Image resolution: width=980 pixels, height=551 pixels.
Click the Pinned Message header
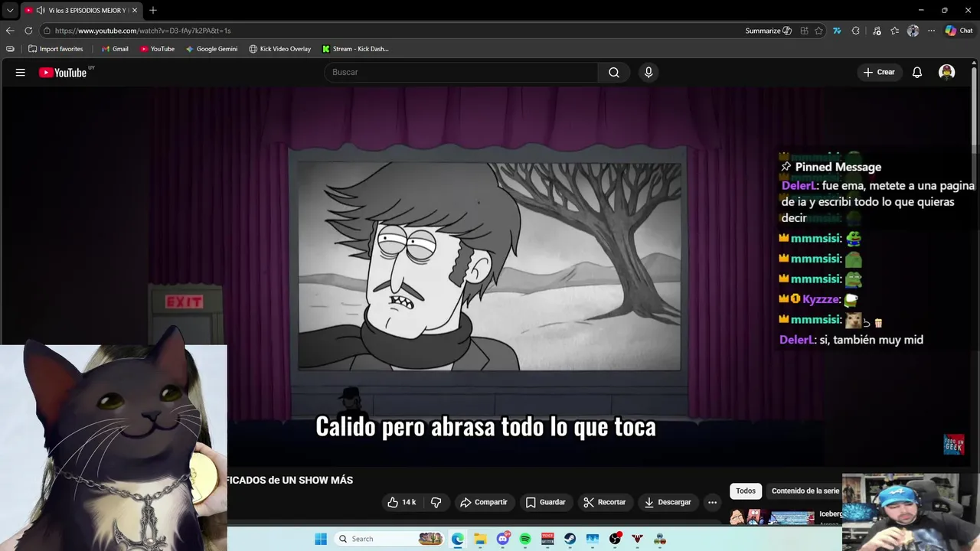831,167
